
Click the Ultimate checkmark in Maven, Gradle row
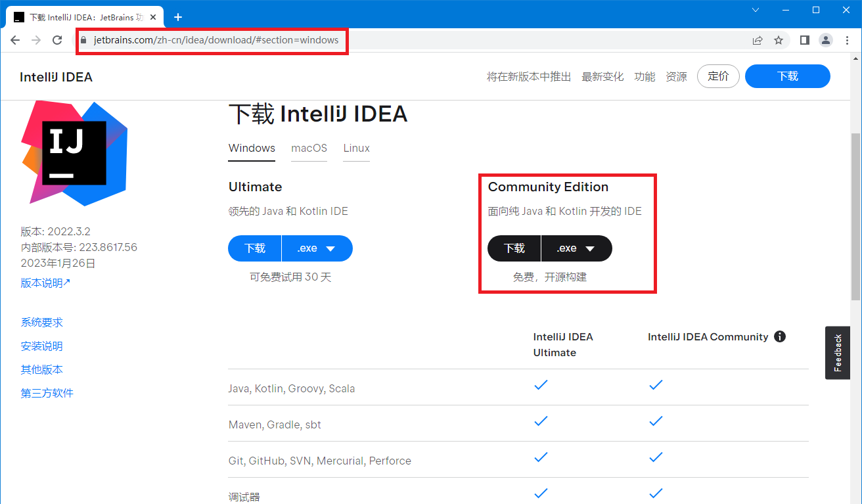tap(541, 421)
